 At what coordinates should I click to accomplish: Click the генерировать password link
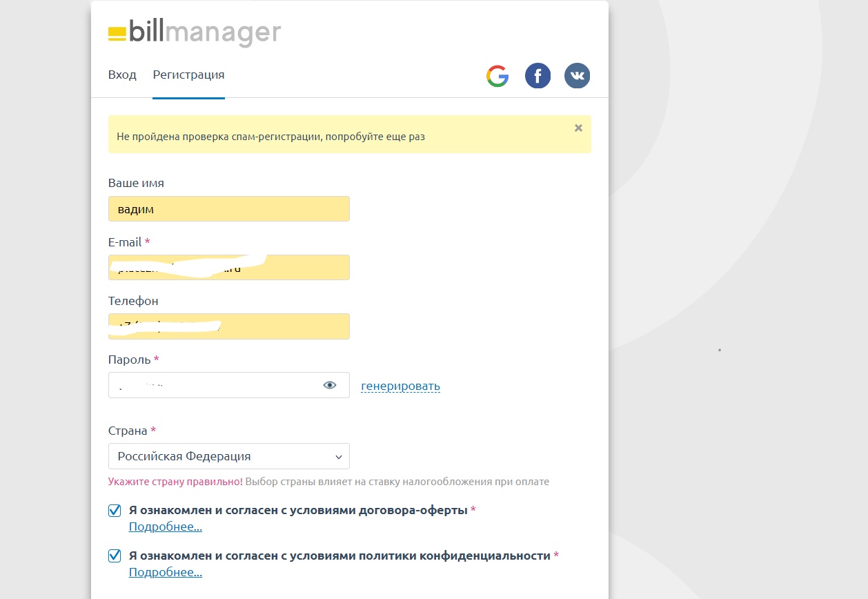pos(400,386)
